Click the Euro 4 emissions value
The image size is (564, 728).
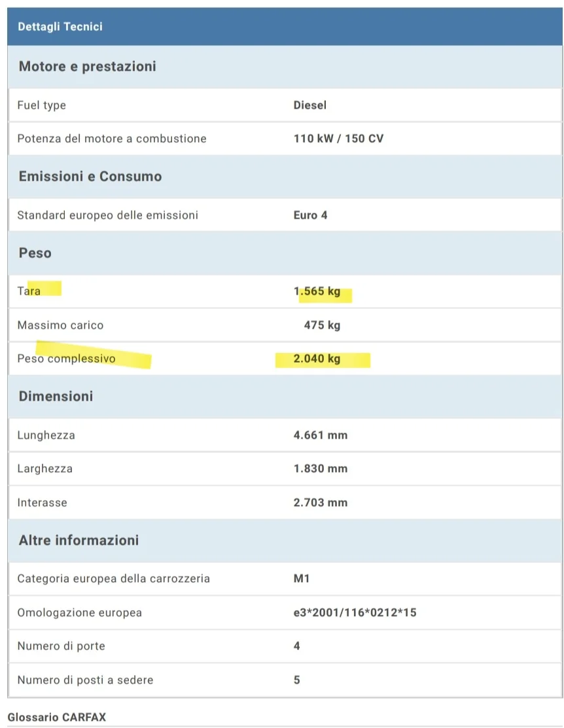(310, 215)
